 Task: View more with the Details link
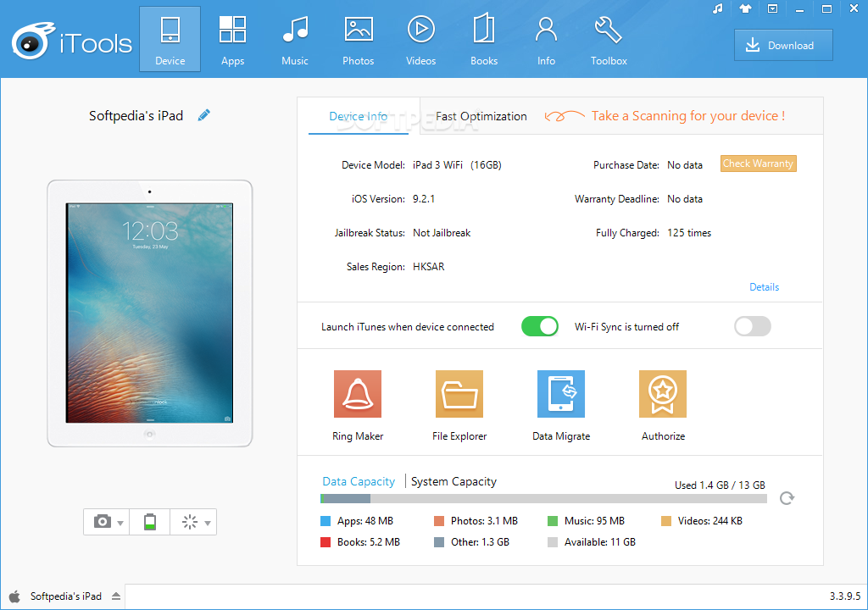click(x=764, y=287)
